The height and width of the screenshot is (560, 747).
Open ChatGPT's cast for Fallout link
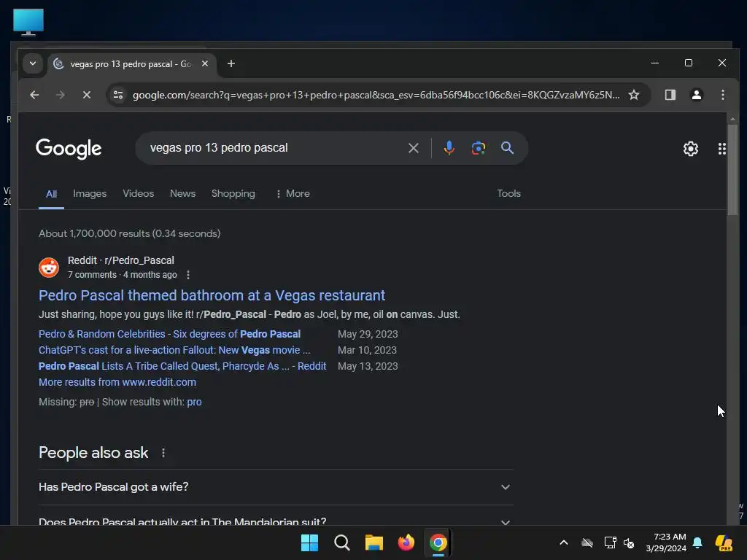coord(174,350)
